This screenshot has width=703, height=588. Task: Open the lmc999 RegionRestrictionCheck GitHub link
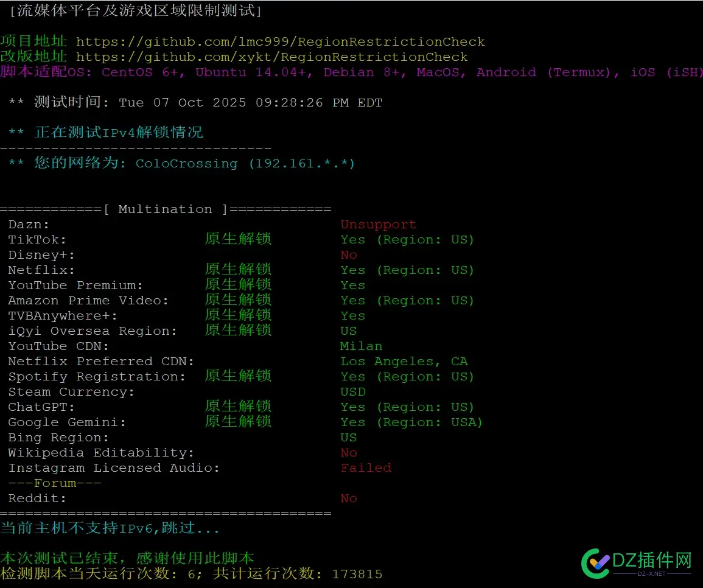280,42
